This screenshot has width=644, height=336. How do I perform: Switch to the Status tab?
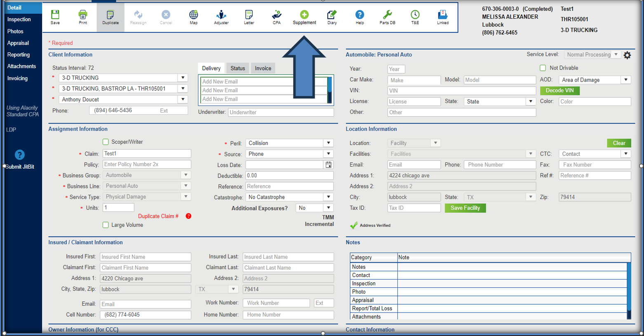(237, 68)
